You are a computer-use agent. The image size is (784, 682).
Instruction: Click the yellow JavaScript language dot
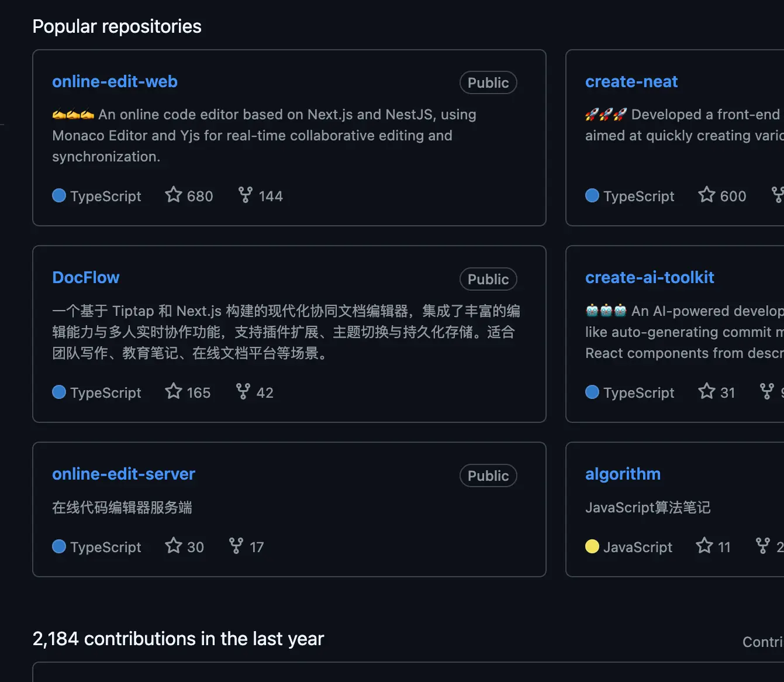point(592,546)
